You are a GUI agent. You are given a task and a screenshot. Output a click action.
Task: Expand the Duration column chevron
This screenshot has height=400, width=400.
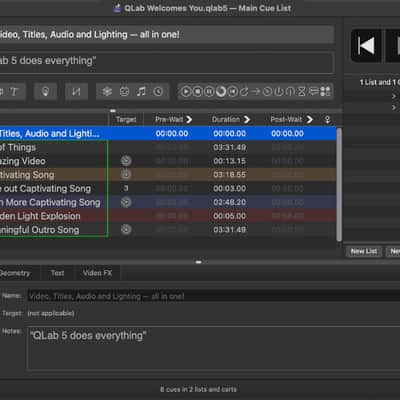pyautogui.click(x=247, y=120)
